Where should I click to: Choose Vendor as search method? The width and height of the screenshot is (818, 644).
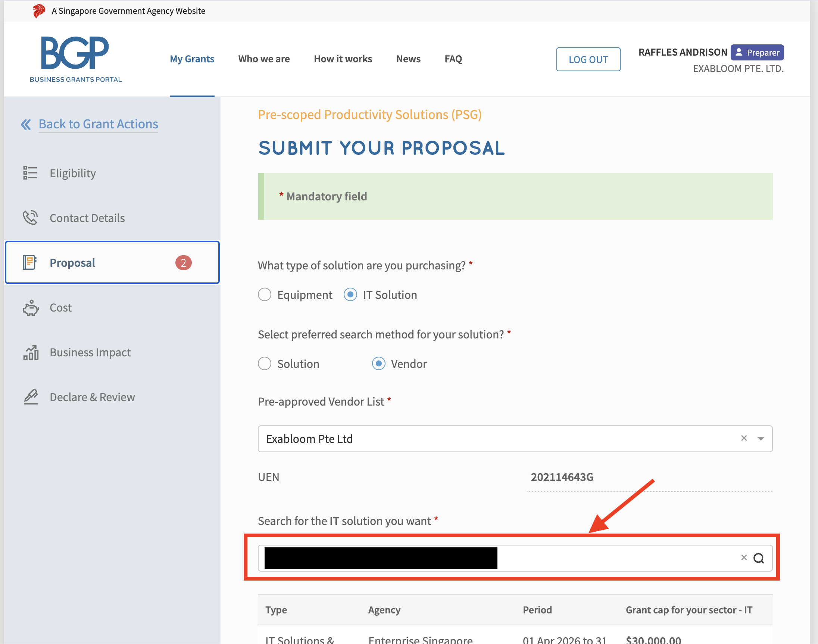[379, 364]
